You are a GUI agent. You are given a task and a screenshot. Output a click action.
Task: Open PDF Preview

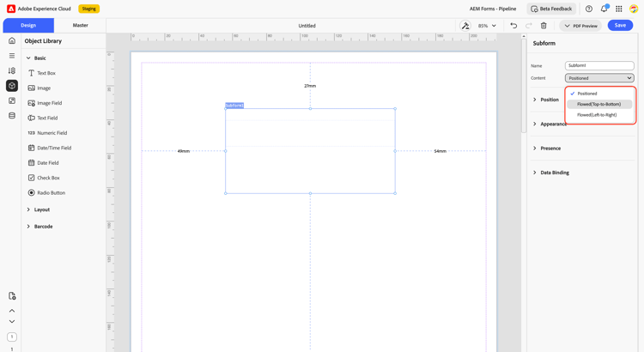point(580,26)
